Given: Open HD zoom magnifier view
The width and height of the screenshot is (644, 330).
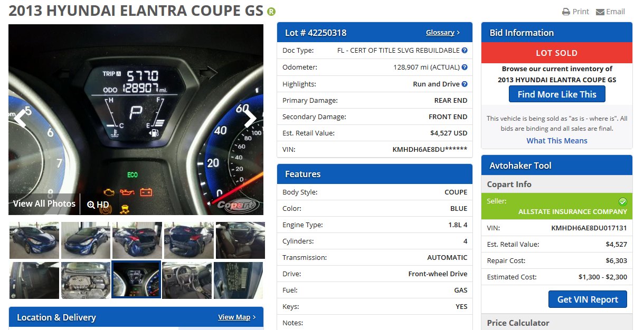Looking at the screenshot, I should click(98, 205).
